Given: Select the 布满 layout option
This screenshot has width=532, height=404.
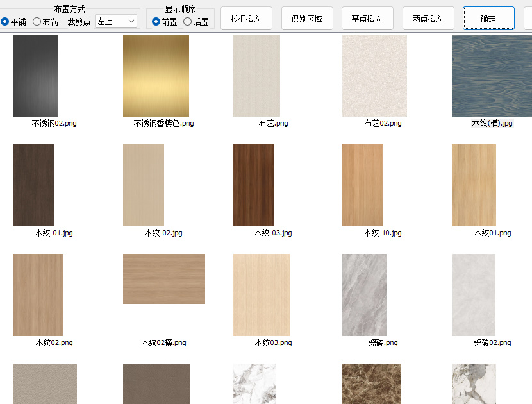Looking at the screenshot, I should [37, 22].
